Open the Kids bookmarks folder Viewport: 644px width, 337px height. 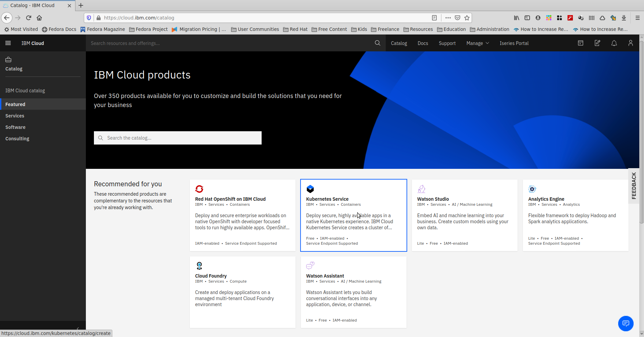(x=359, y=29)
